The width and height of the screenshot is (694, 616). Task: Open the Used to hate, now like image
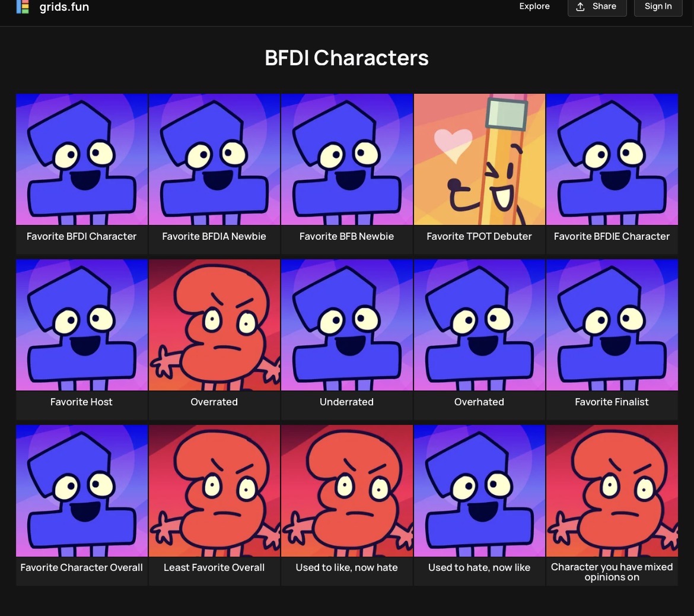pyautogui.click(x=479, y=491)
